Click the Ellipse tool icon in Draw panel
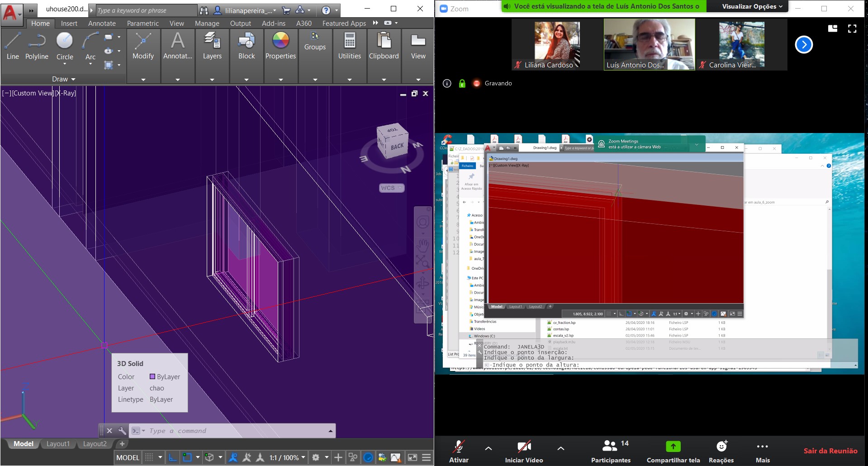The width and height of the screenshot is (868, 466). pos(109,51)
